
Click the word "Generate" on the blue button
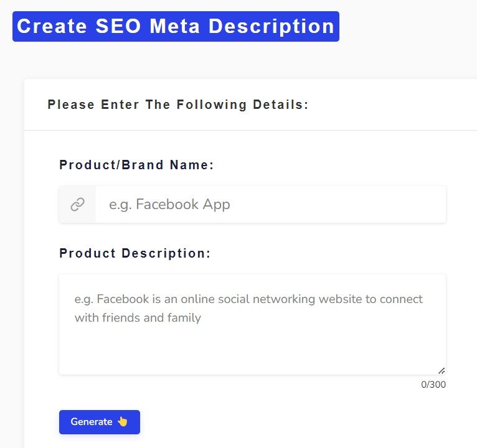click(92, 422)
